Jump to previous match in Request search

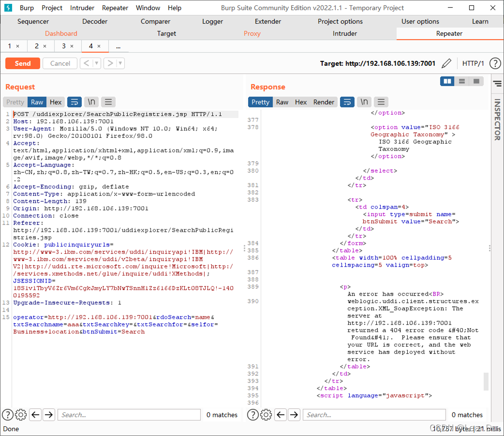point(35,415)
